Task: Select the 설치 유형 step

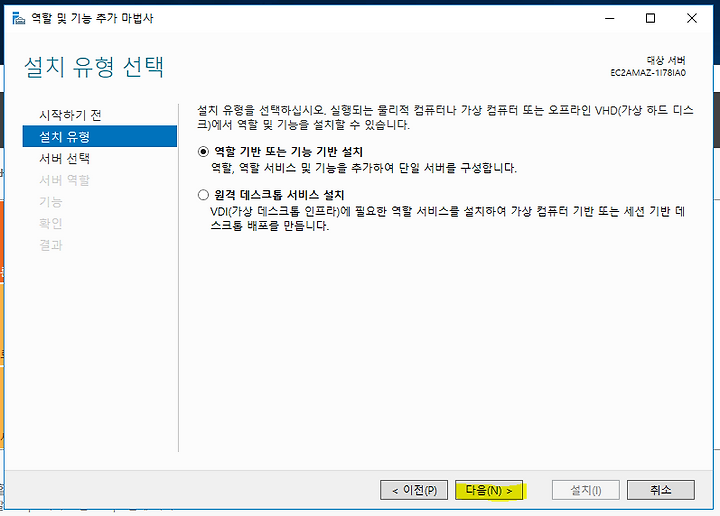Action: (x=100, y=136)
